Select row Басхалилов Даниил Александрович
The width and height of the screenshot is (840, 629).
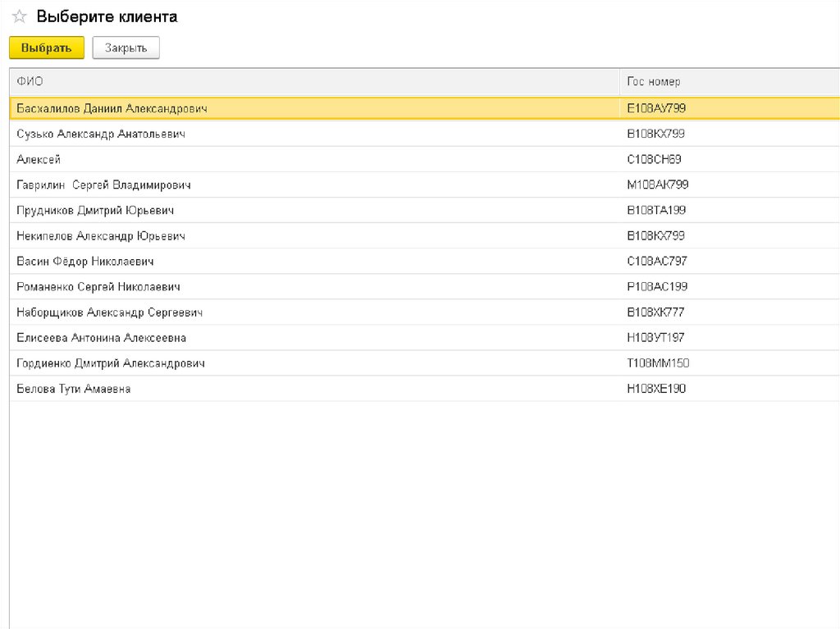pos(112,108)
